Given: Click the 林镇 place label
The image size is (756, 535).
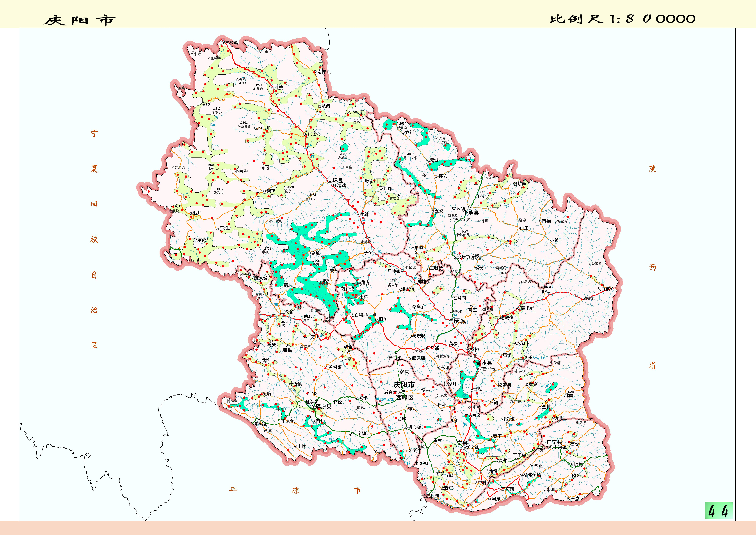Looking at the screenshot, I should pos(555,240).
